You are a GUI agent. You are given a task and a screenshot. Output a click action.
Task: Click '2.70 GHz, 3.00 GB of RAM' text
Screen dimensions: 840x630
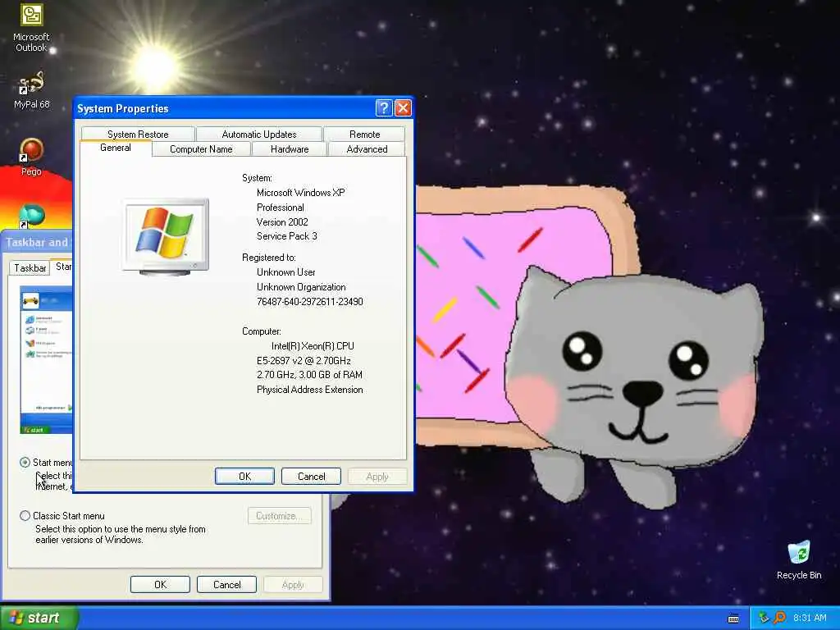(x=309, y=374)
